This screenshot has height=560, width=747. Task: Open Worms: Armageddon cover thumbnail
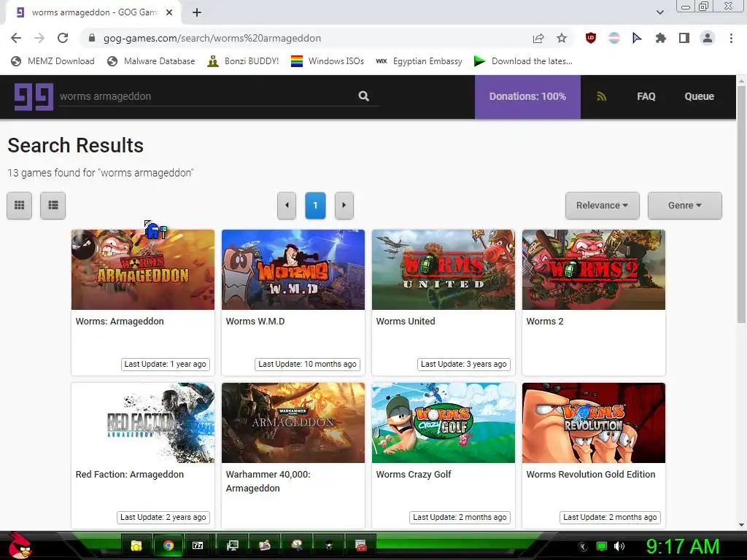tap(143, 270)
